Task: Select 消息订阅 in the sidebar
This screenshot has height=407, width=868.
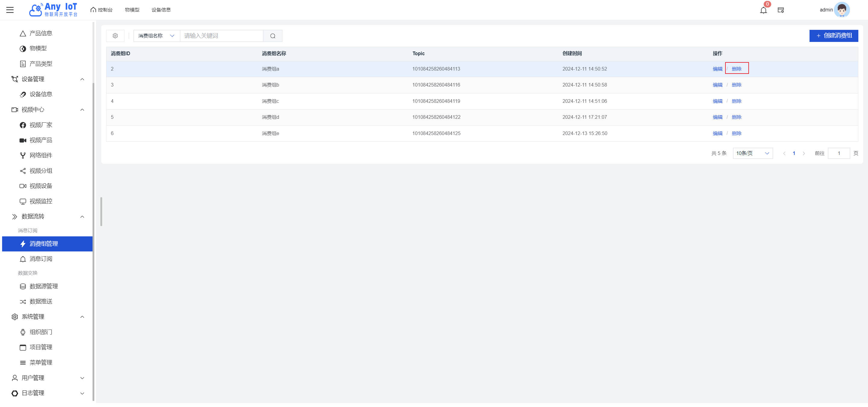Action: pos(41,259)
